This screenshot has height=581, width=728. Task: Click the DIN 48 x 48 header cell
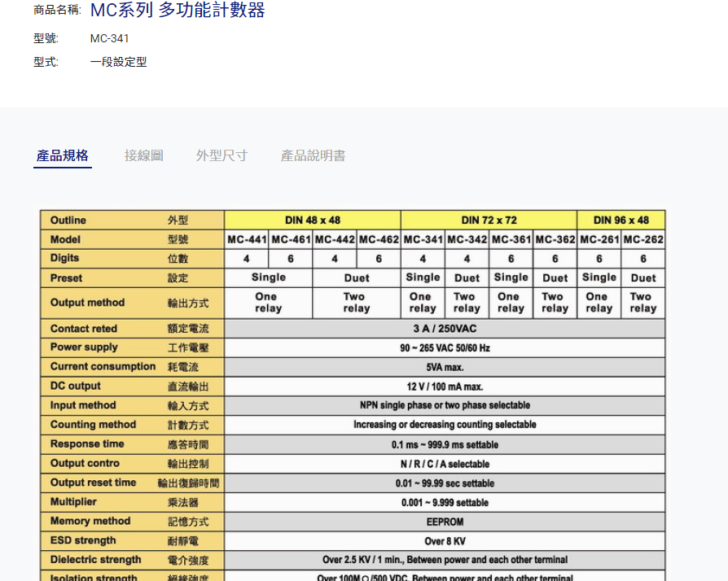tap(313, 221)
